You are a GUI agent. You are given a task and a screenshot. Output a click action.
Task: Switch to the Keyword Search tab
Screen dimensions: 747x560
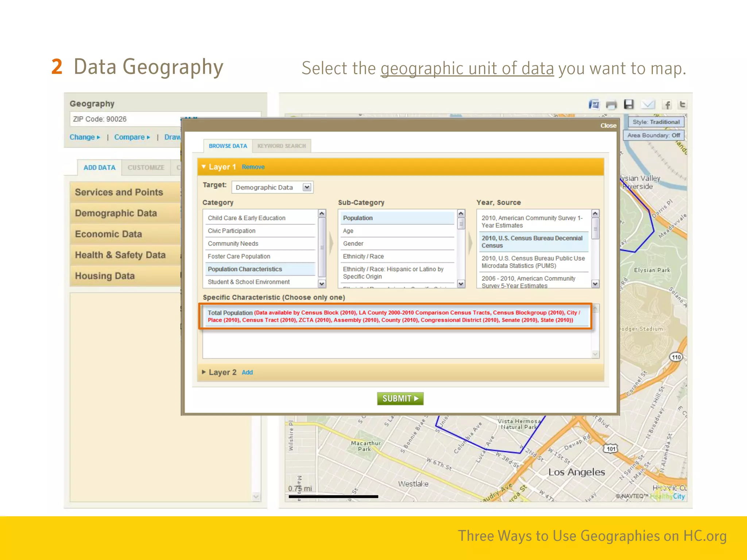tap(281, 146)
